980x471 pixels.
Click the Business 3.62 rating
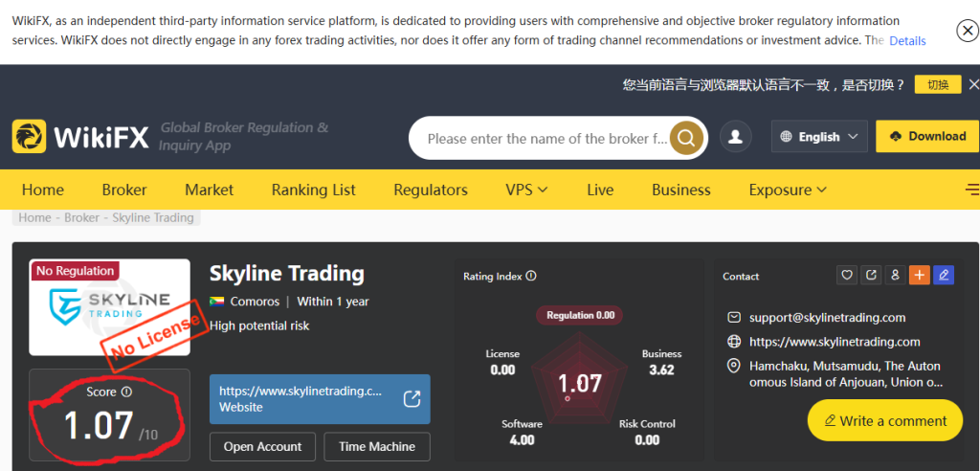point(662,362)
